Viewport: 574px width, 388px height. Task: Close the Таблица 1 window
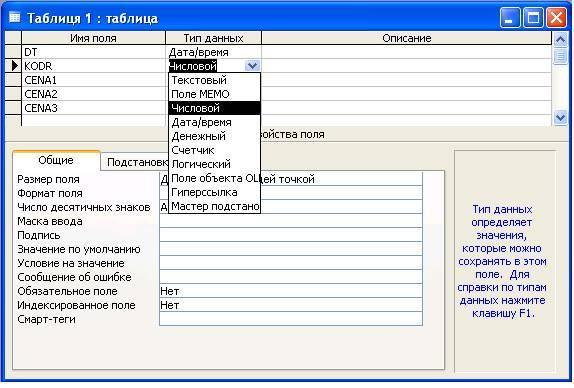point(556,18)
